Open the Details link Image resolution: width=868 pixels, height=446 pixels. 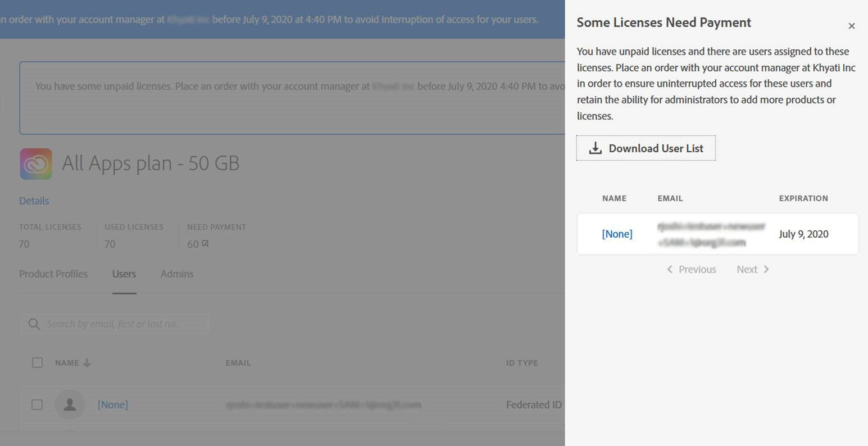(x=34, y=201)
